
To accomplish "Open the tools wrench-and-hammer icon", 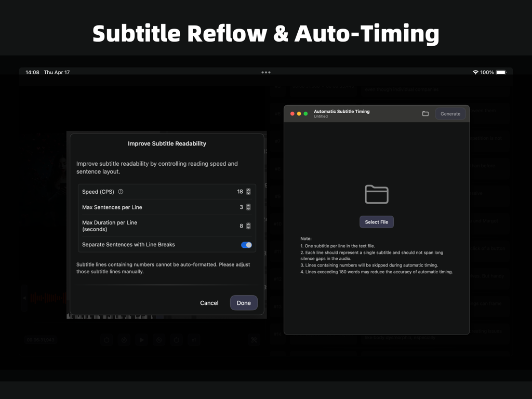I will pos(254,340).
